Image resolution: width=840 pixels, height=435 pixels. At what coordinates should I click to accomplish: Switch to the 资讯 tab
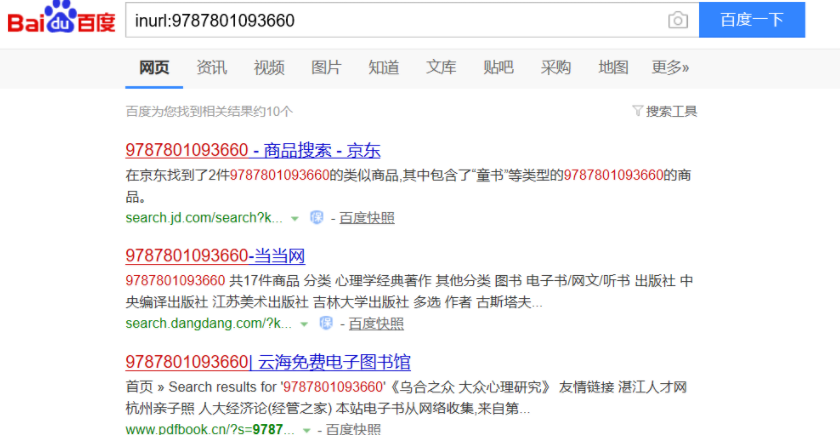point(211,68)
